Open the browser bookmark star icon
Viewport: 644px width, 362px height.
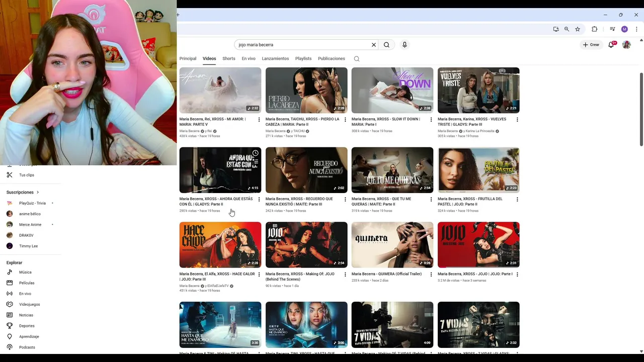578,29
